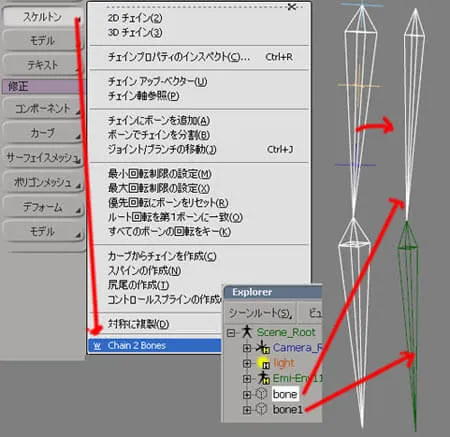The height and width of the screenshot is (437, 450).
Task: Choose 2D チェイン from the menu
Action: pyautogui.click(x=135, y=18)
